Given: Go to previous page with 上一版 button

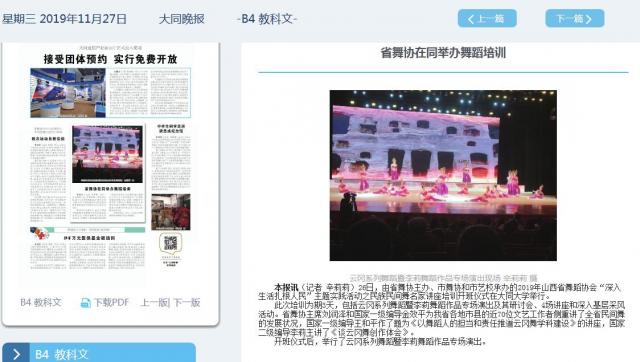Looking at the screenshot, I should pos(487,18).
